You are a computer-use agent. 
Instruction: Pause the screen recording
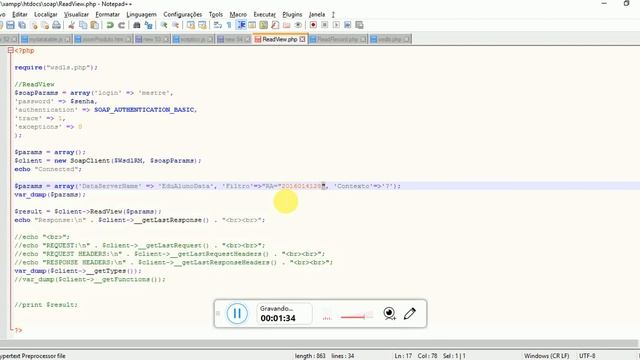point(237,313)
